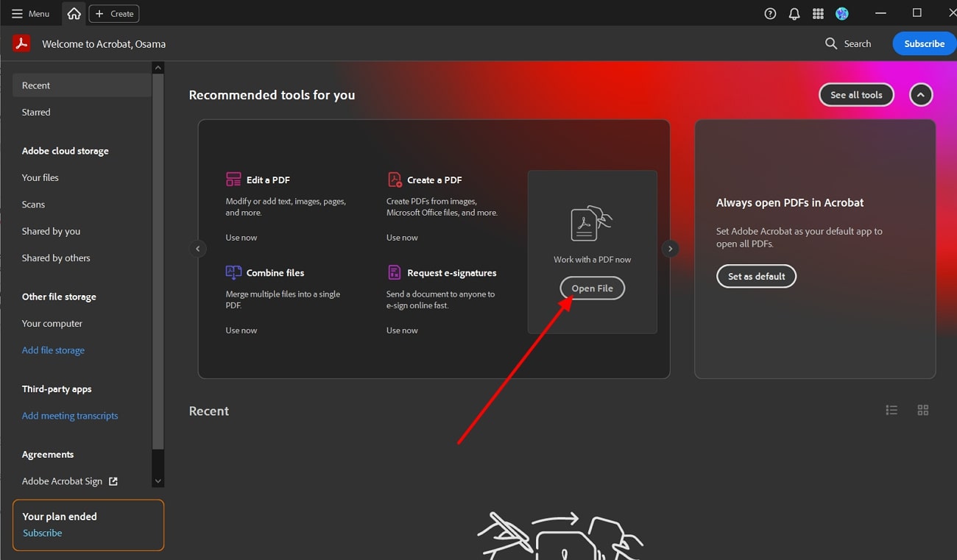This screenshot has width=957, height=560.
Task: Click Subscribe link under Your plan ended
Action: click(x=42, y=533)
